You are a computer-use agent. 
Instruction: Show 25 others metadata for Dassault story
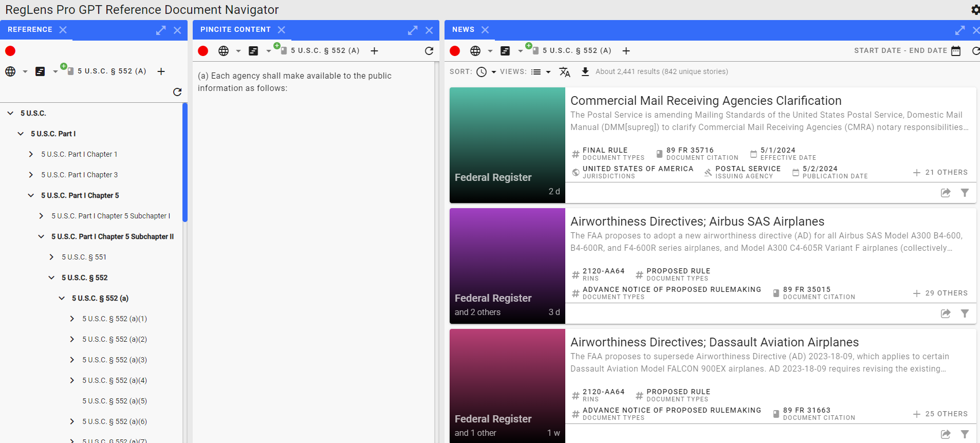click(x=940, y=414)
